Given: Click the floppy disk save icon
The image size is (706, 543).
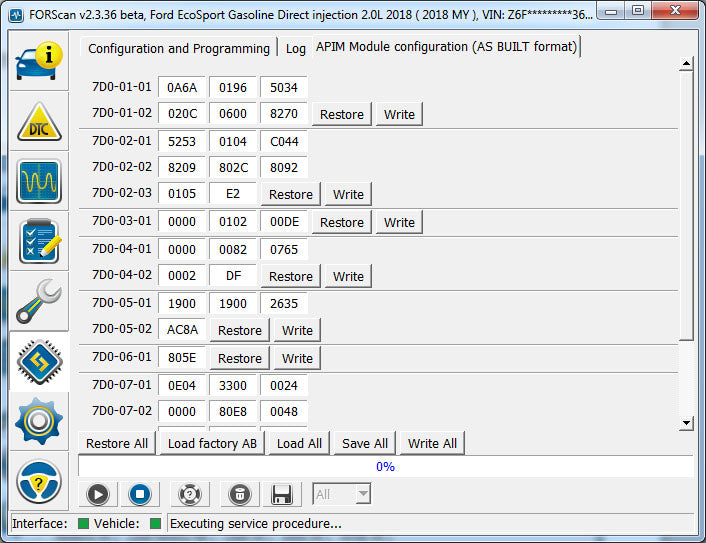Looking at the screenshot, I should (281, 494).
